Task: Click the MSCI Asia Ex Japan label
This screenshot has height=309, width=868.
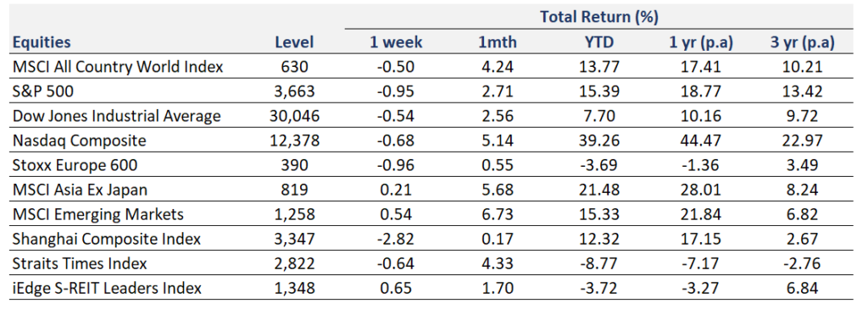Action: click(x=81, y=190)
